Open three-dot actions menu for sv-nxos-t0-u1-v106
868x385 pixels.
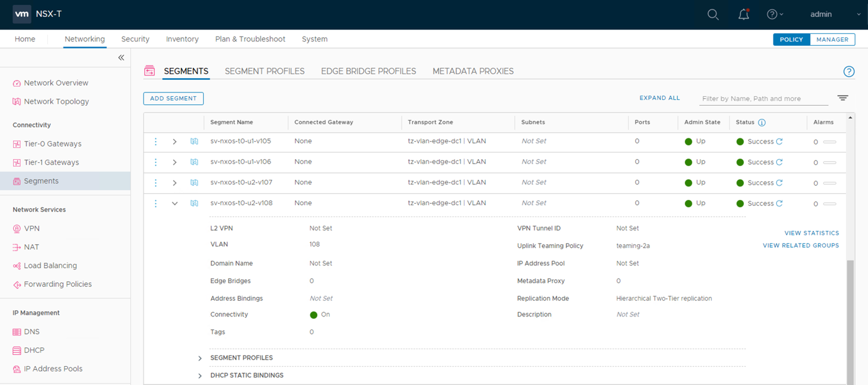click(x=156, y=162)
